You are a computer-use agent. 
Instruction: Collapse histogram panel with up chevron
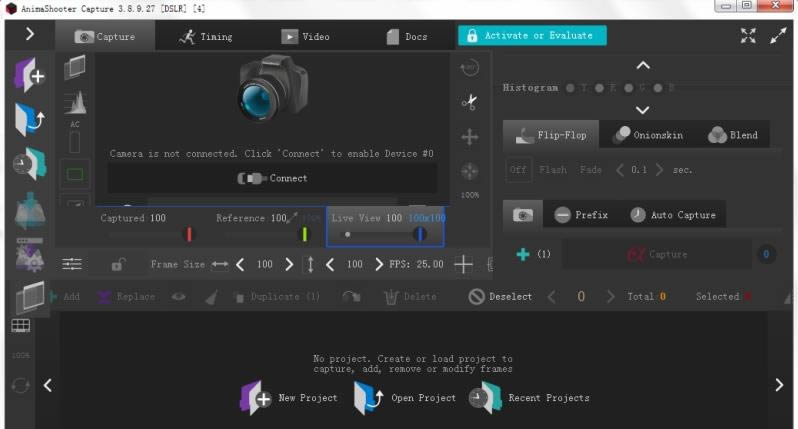643,65
